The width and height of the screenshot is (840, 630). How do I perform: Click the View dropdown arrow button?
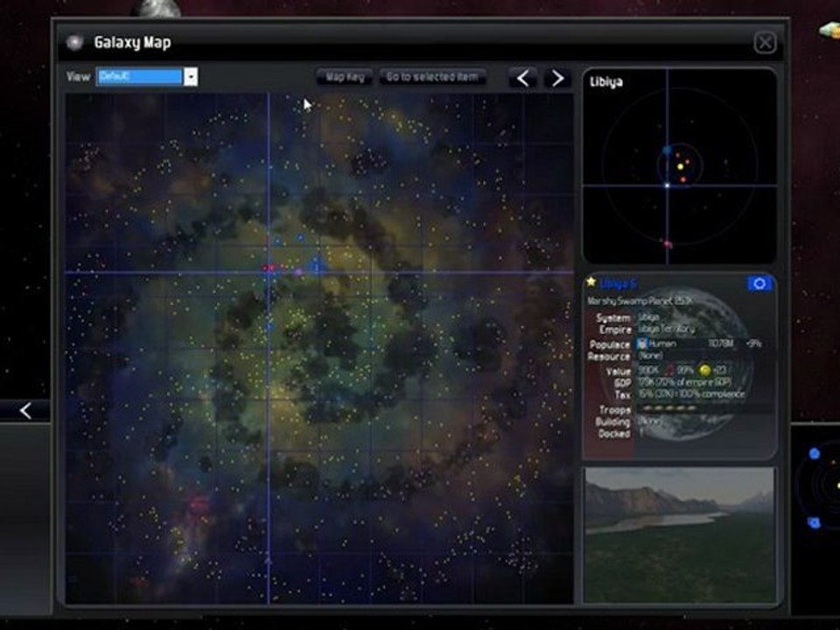(191, 77)
